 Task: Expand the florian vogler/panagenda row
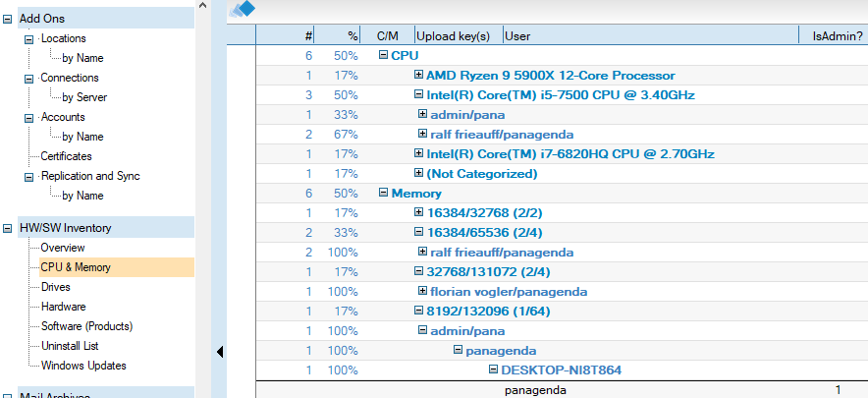click(422, 291)
